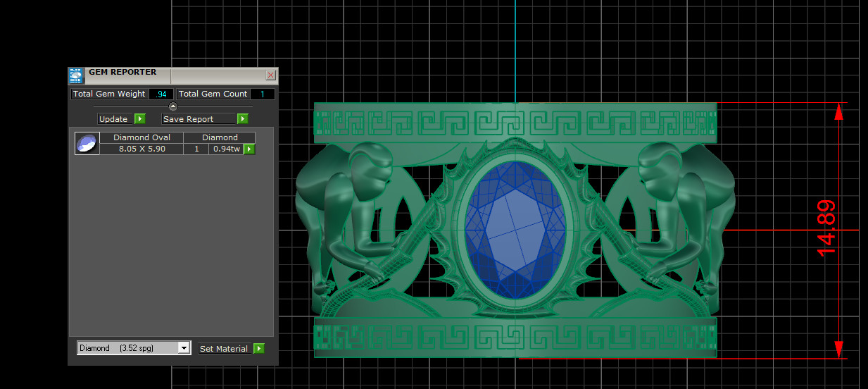
Task: Select the oval diamond gem thumbnail
Action: (86, 143)
